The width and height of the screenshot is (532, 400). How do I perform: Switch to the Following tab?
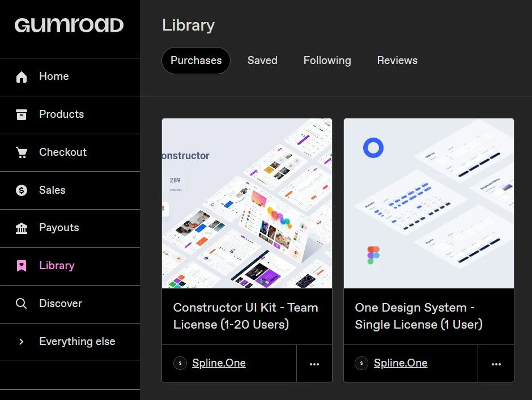(x=327, y=61)
